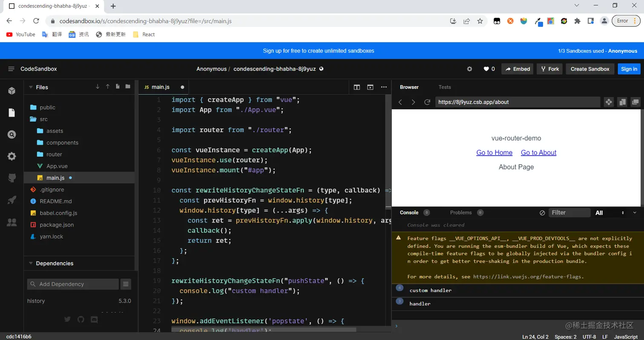This screenshot has height=340, width=644.
Task: Like the sandbox with heart icon
Action: click(486, 69)
